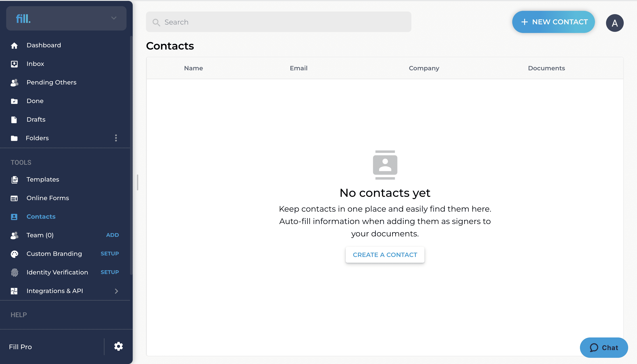Screen dimensions: 637x364
Task: Click the Custom Branding palette icon
Action: (15, 254)
